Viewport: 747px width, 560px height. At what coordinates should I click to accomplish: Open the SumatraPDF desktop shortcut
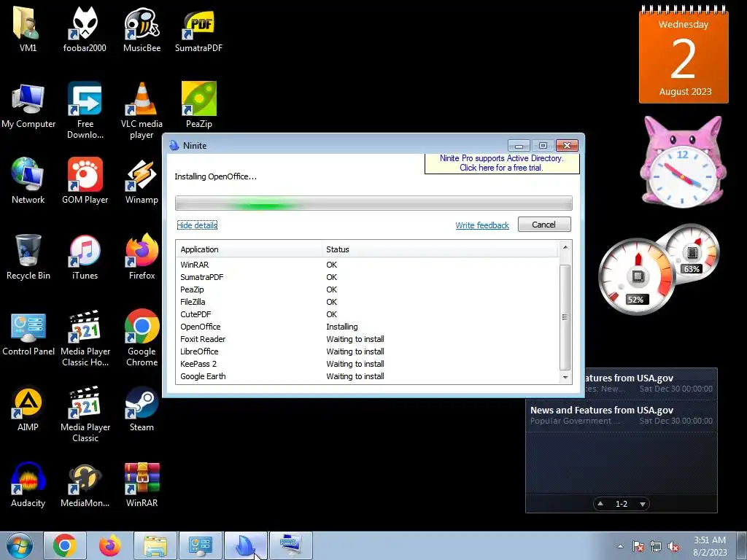point(198,29)
